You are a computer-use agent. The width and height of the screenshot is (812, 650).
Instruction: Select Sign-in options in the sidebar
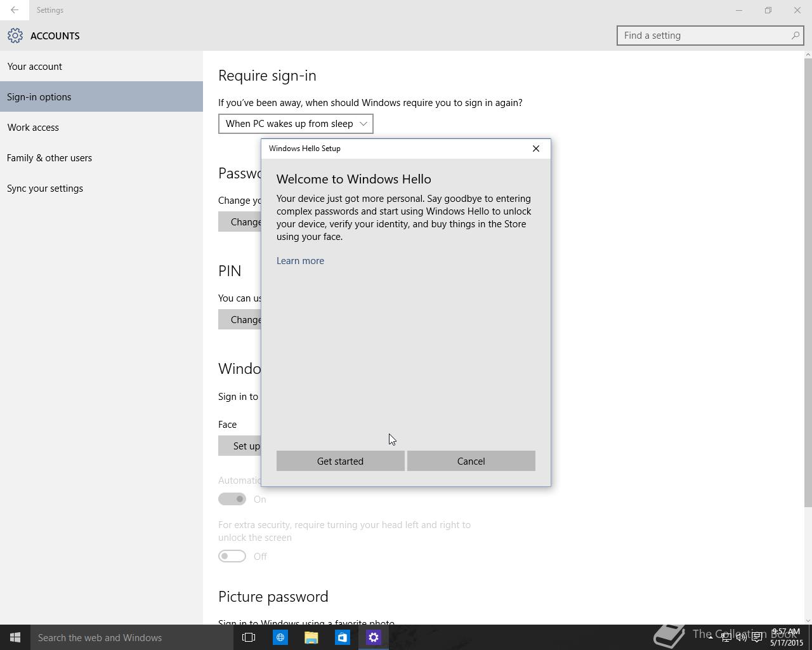tap(101, 96)
